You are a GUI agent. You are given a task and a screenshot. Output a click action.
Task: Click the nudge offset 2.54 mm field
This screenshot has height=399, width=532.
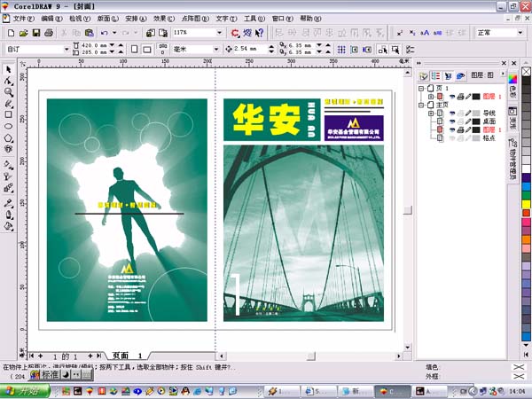pyautogui.click(x=249, y=49)
